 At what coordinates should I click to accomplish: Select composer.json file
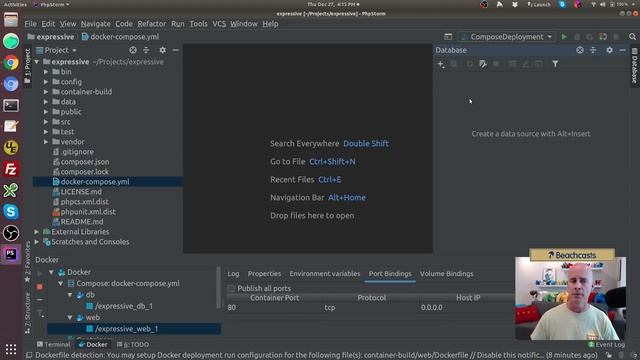tap(84, 162)
